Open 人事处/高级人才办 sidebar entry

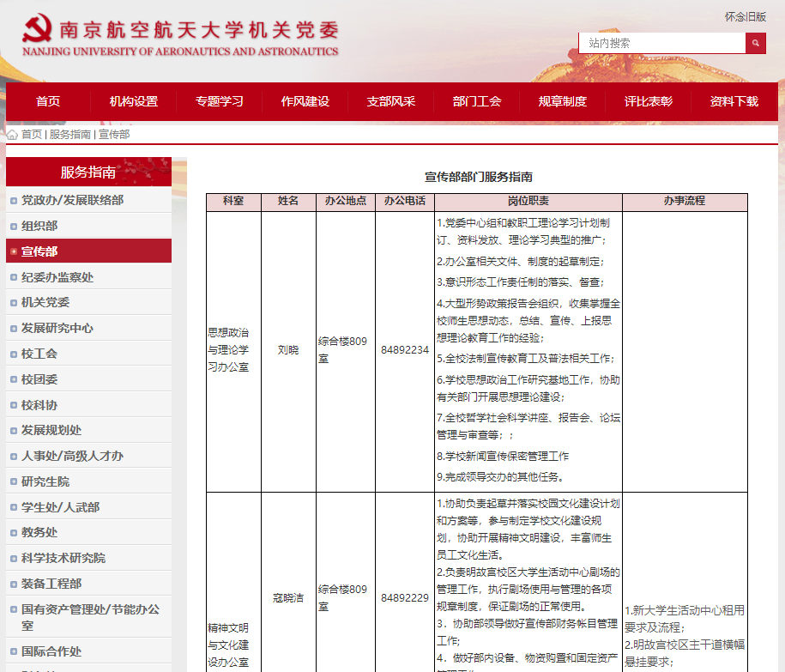[72, 456]
